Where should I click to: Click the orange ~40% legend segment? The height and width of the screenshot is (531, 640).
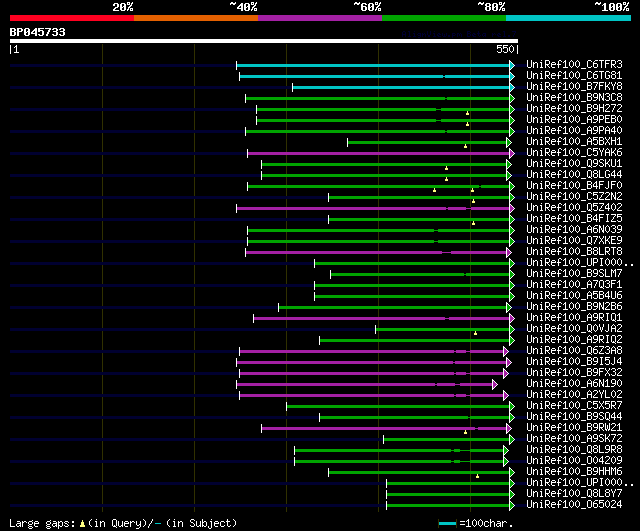point(196,18)
